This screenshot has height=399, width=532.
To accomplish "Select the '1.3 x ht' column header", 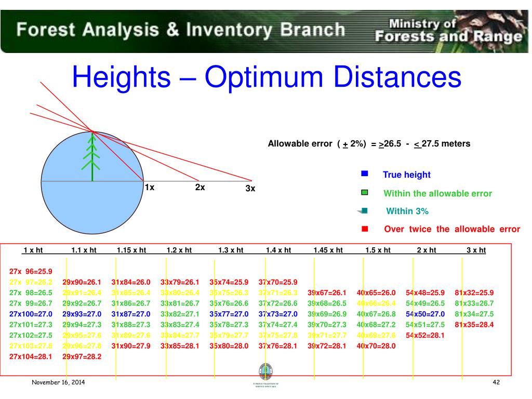I will [x=231, y=250].
